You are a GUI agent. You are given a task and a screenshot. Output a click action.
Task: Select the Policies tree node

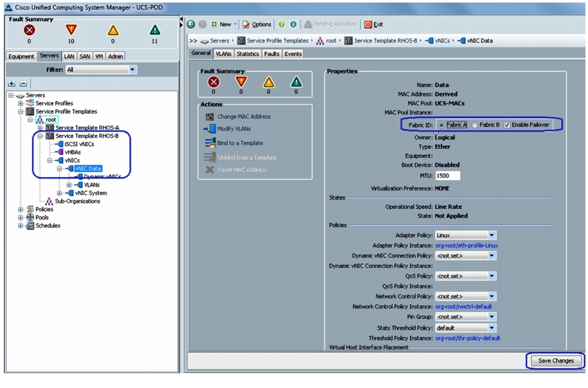coord(44,210)
